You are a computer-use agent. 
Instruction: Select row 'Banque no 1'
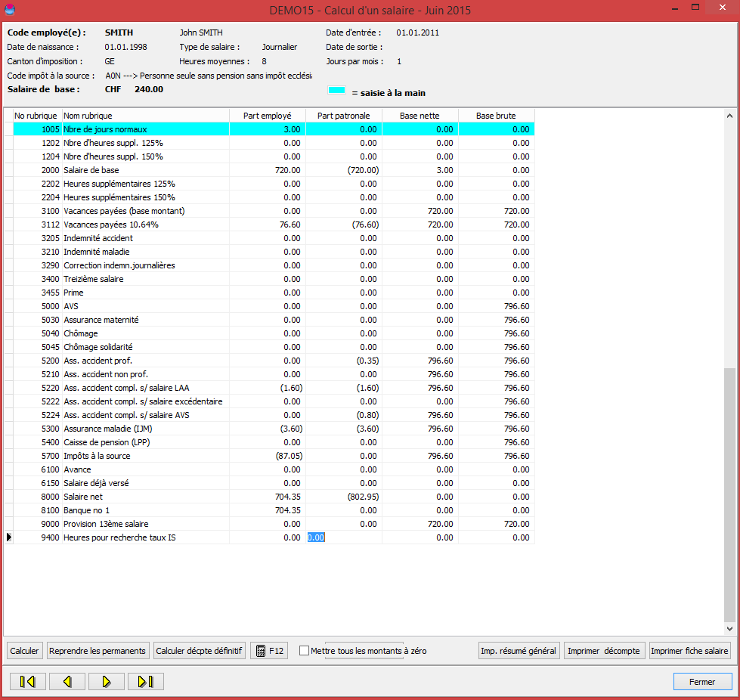coord(274,510)
